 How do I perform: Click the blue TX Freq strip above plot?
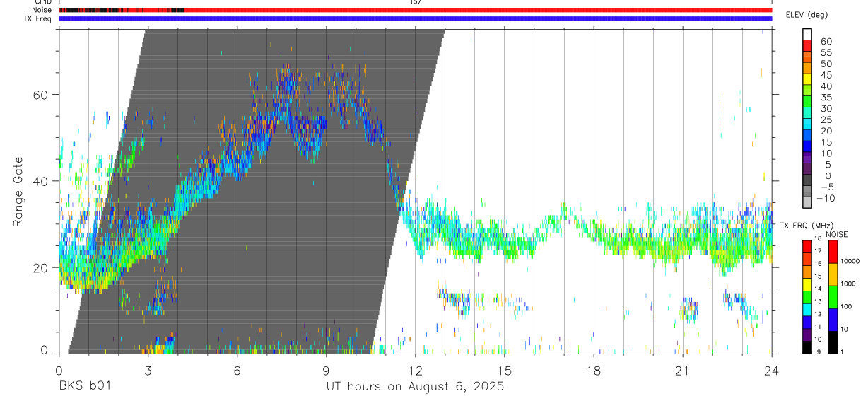click(x=415, y=18)
